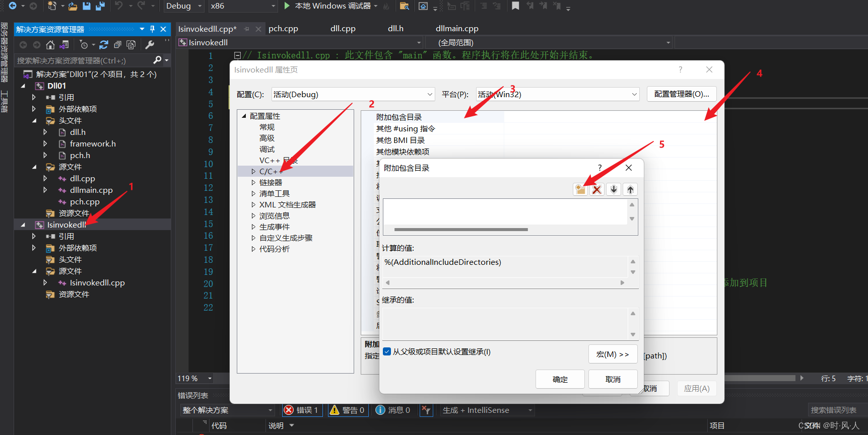Expand the C/C++ node in property tree
Image resolution: width=868 pixels, height=435 pixels.
click(x=253, y=172)
